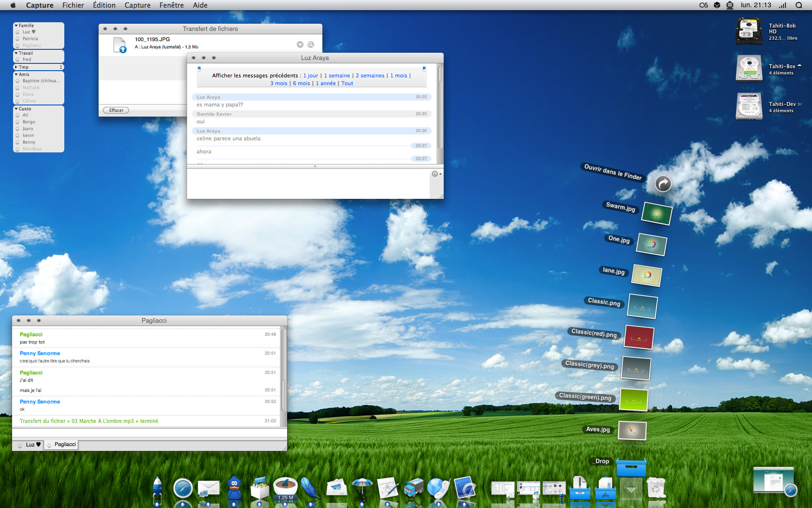The height and width of the screenshot is (508, 812).
Task: Click Effacer in Transfert de fichiers window
Action: click(x=116, y=110)
